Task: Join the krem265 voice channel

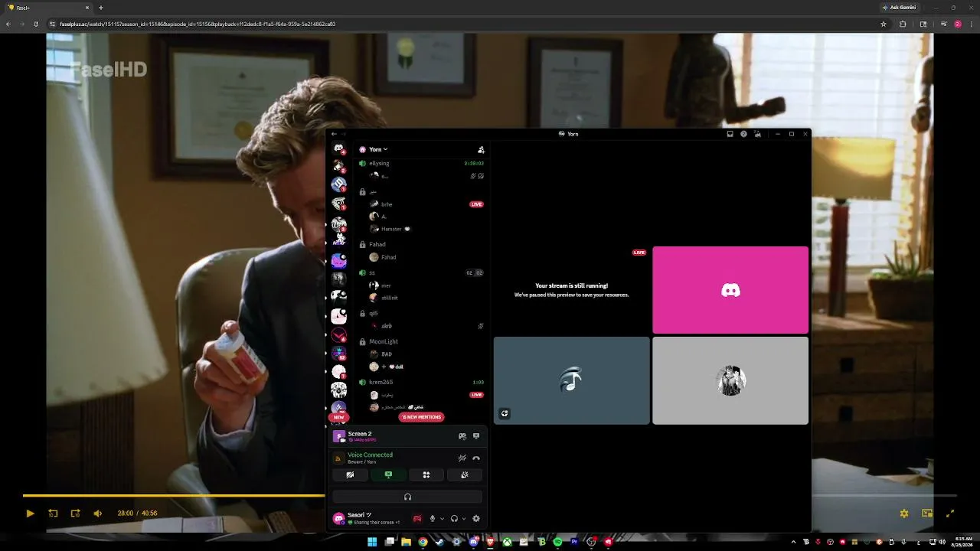Action: click(422, 382)
